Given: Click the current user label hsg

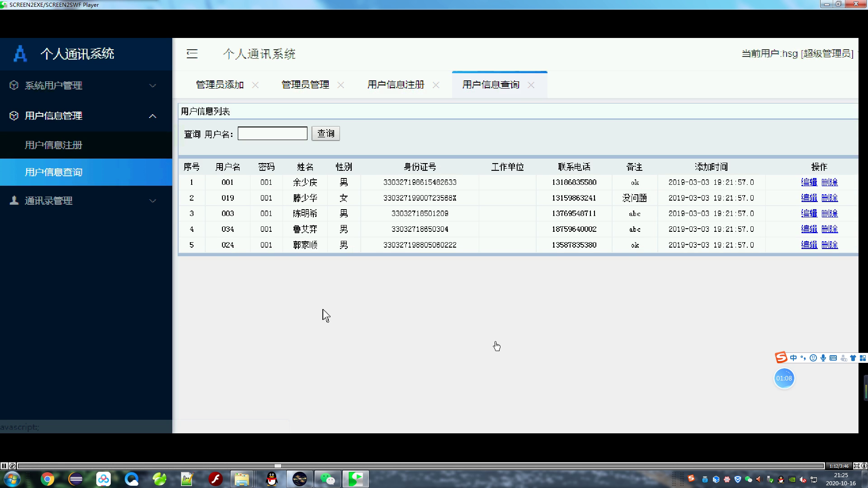Looking at the screenshot, I should coord(797,54).
